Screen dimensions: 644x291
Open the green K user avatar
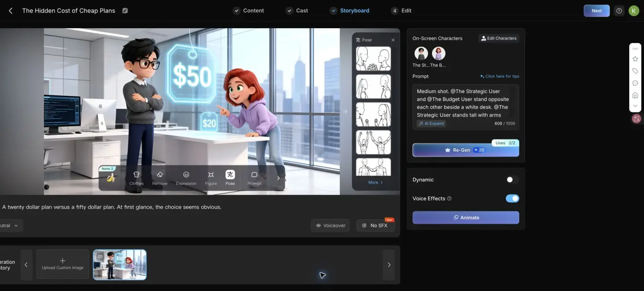pyautogui.click(x=634, y=11)
